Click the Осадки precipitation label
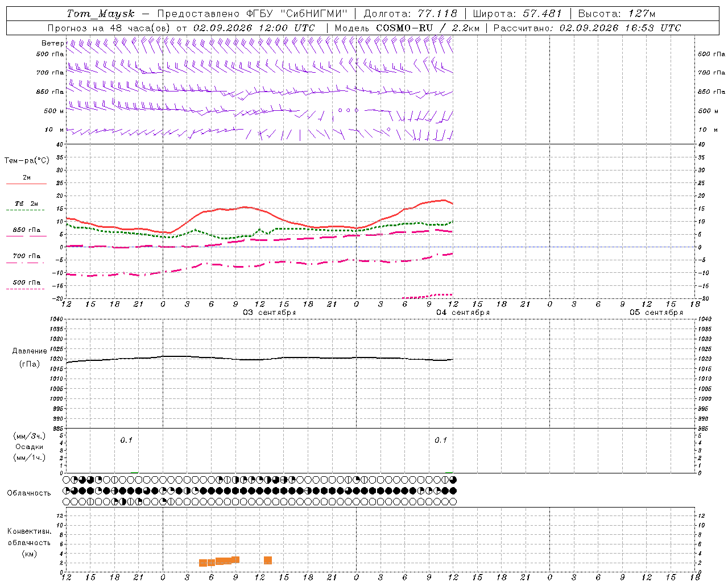Screen dimensions: 728x582 point(30,447)
